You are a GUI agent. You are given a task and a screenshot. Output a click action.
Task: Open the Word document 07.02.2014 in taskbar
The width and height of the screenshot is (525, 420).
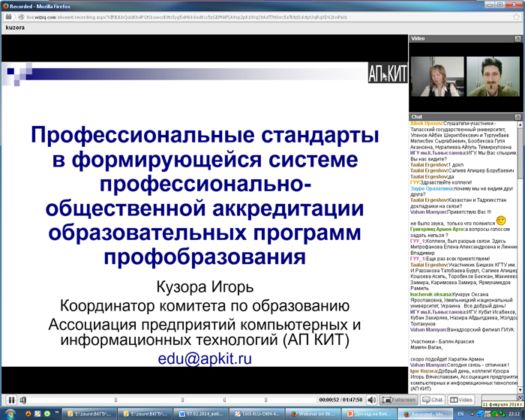point(202,414)
